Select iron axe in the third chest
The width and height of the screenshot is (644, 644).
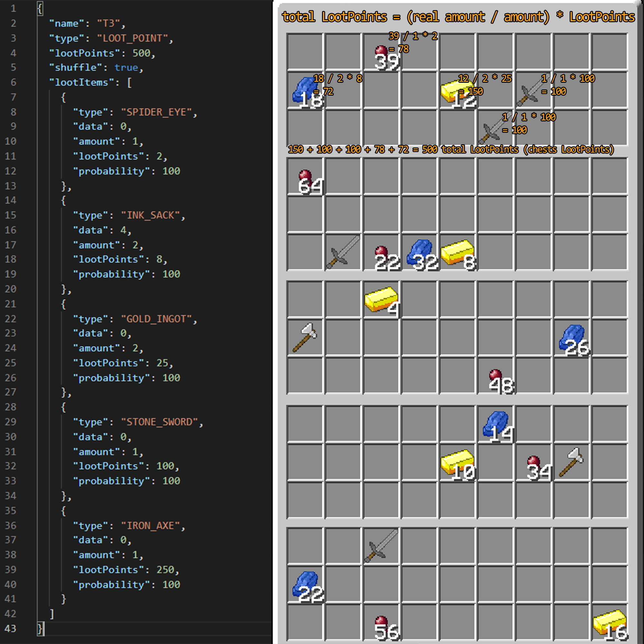click(305, 337)
